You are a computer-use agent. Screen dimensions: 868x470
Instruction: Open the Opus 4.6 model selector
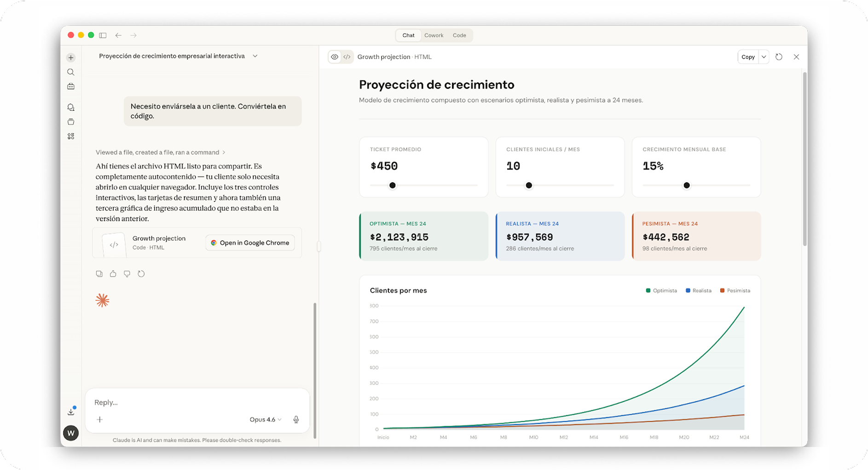(x=266, y=419)
